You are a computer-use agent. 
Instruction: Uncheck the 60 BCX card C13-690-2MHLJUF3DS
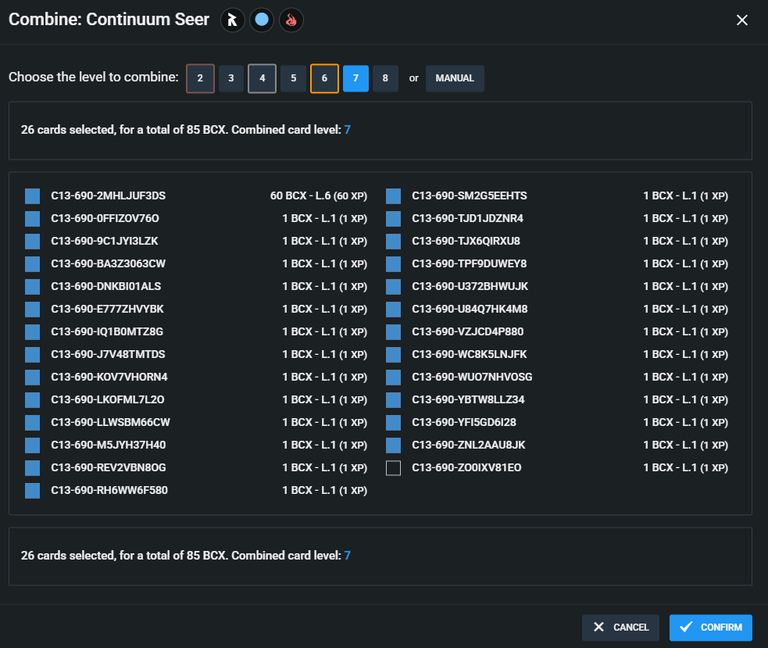point(32,196)
